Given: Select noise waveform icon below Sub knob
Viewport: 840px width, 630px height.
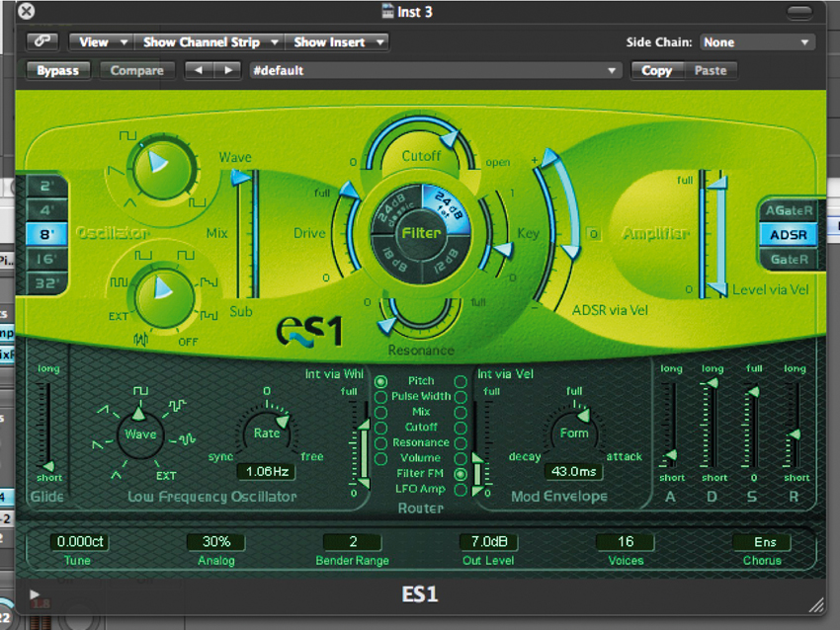Looking at the screenshot, I should point(141,339).
